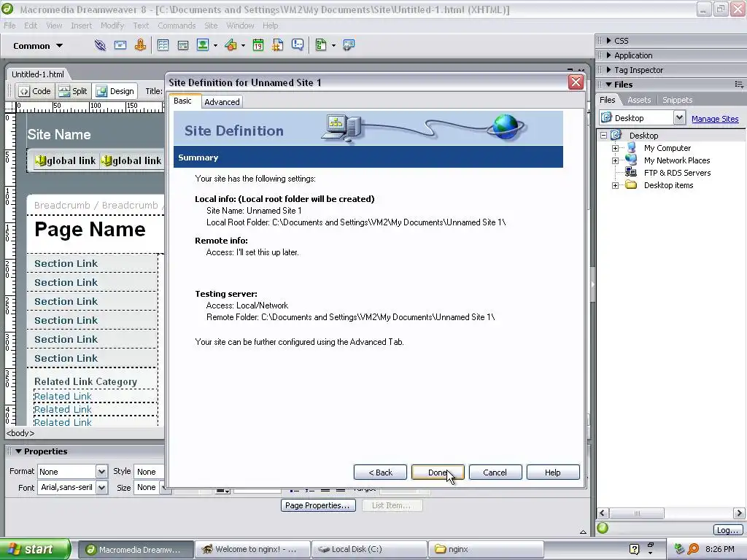Switch to the nginx taskbar window
Viewport: 747px width, 560px height.
pyautogui.click(x=486, y=549)
